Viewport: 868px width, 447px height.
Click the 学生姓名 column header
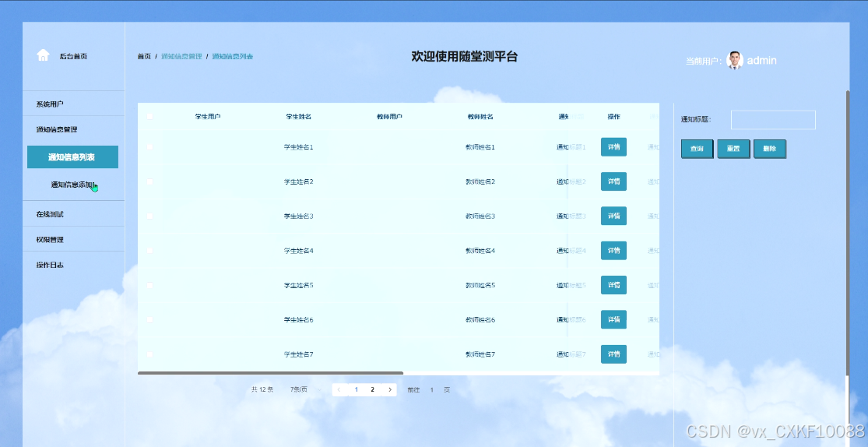point(298,116)
